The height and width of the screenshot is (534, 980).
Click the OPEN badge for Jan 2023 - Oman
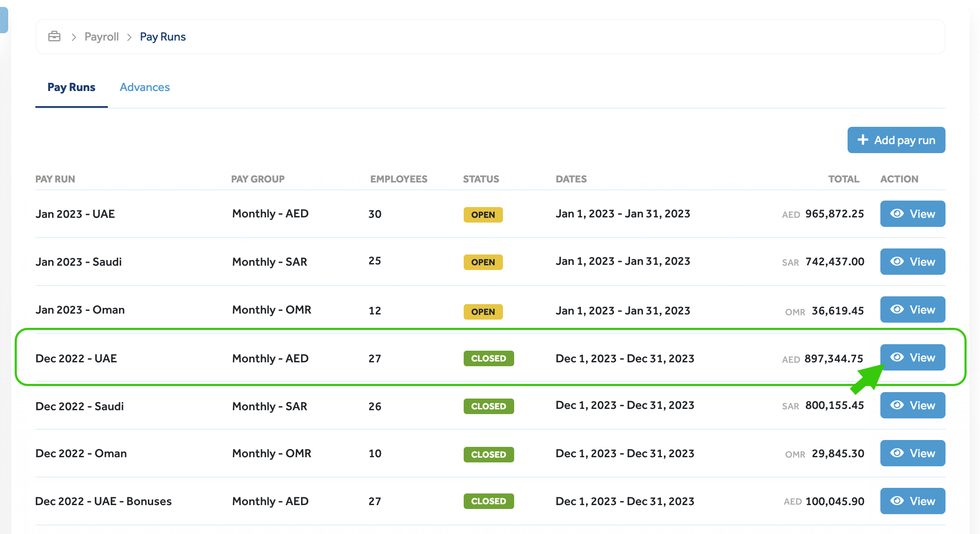(483, 312)
